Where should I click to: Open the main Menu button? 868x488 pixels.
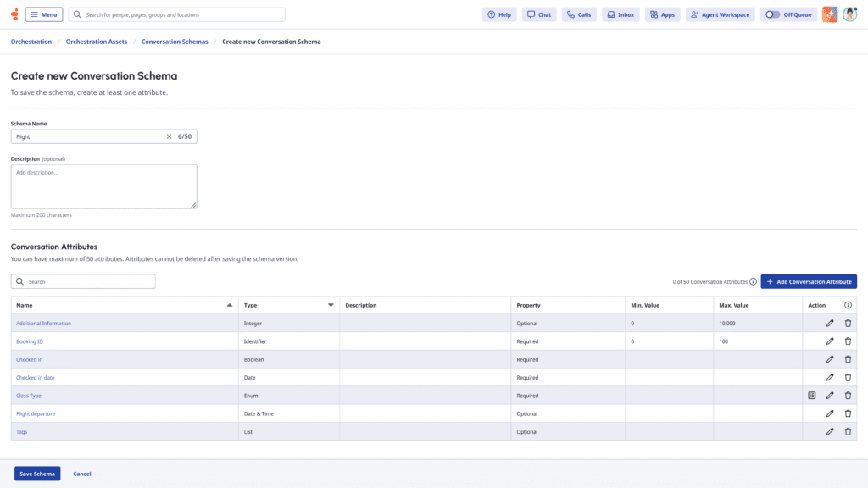(x=44, y=14)
